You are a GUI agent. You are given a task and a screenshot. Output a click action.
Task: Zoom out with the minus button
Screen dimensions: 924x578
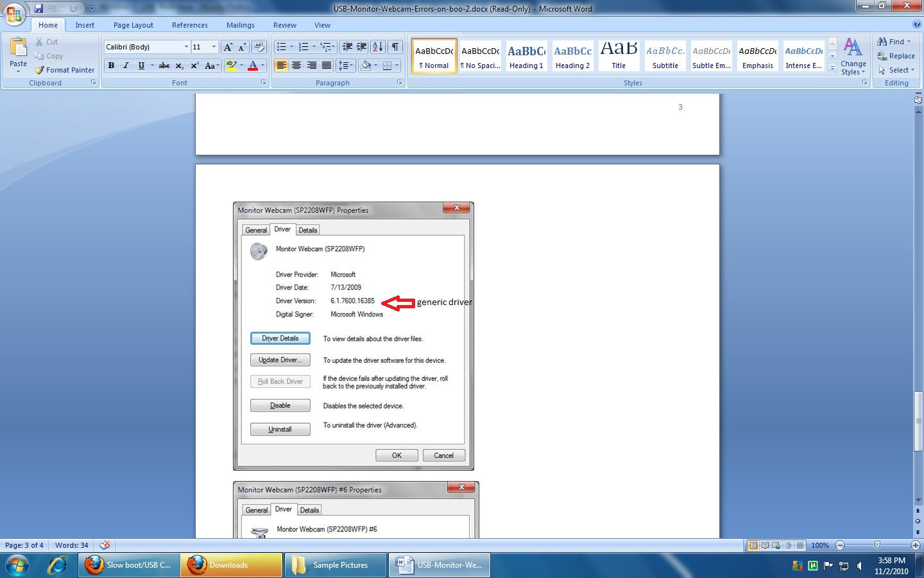point(839,545)
